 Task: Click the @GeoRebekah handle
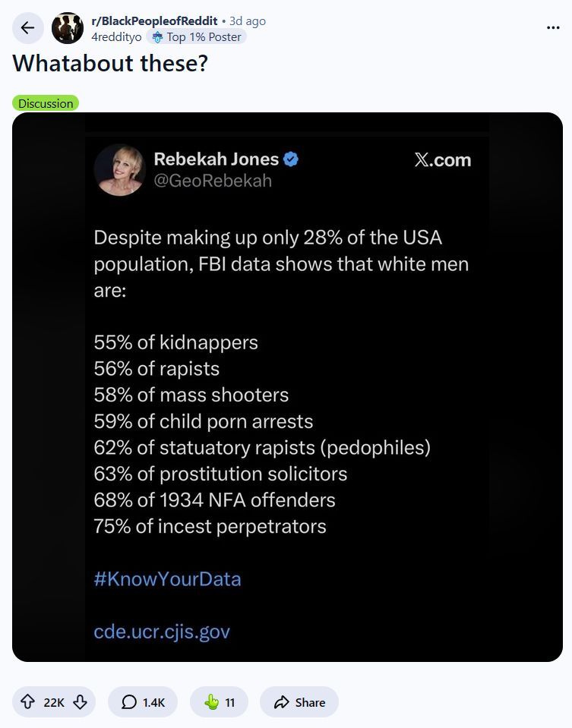coord(213,181)
